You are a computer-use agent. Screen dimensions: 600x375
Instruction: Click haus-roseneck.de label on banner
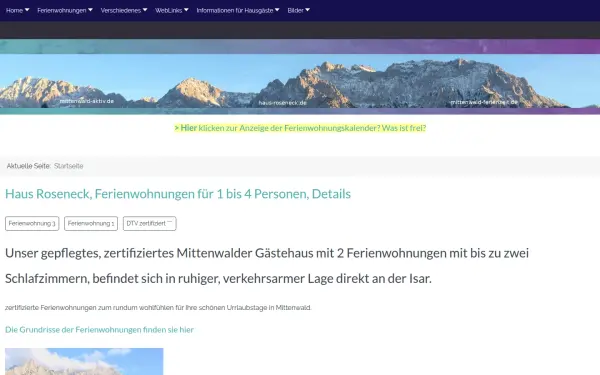(282, 103)
